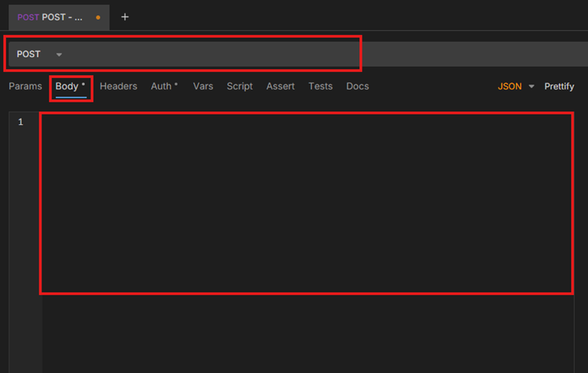This screenshot has height=373, width=588.
Task: Open the Docs tab
Action: 358,86
